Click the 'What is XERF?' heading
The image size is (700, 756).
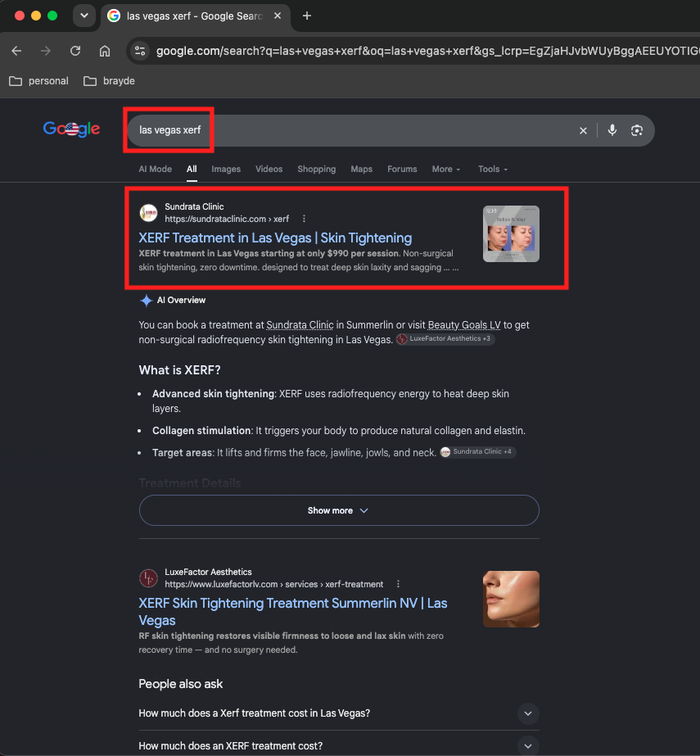coord(180,370)
